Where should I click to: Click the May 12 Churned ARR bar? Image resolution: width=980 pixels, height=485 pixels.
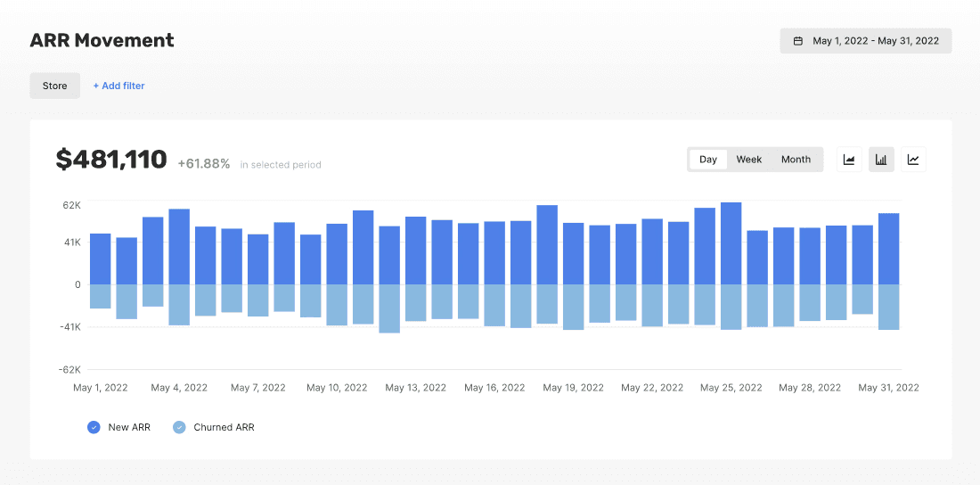(389, 308)
